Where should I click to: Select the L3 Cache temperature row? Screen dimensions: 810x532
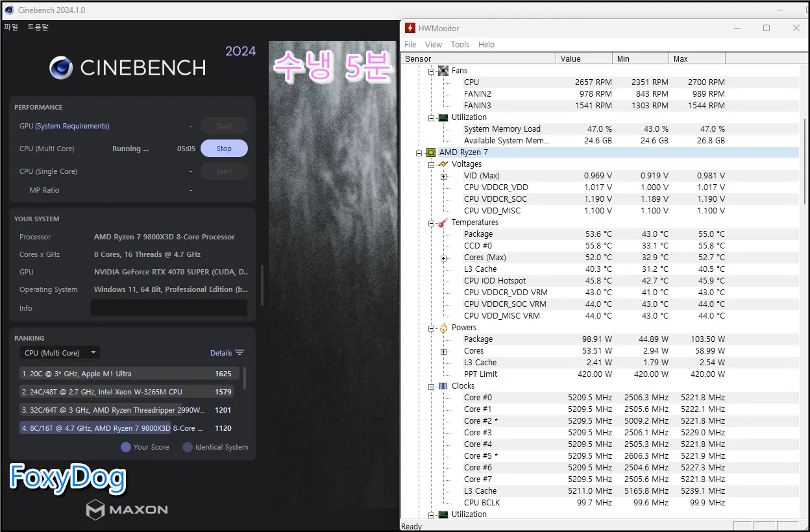tap(600, 269)
